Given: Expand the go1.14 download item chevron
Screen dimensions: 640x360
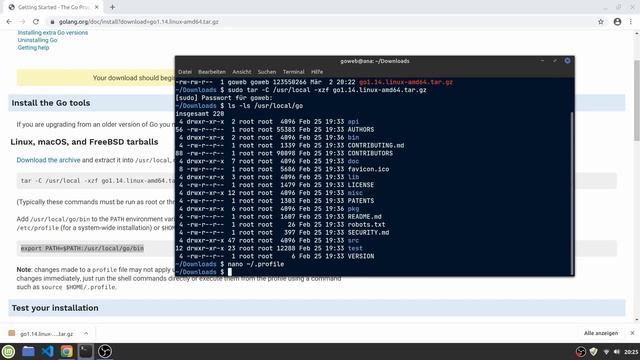Looking at the screenshot, I should [x=86, y=333].
